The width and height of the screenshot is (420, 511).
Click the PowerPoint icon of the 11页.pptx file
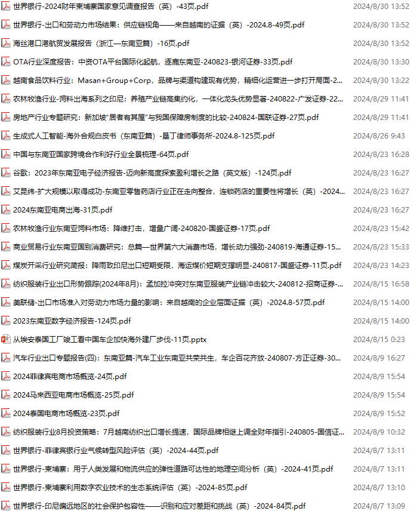[6, 340]
